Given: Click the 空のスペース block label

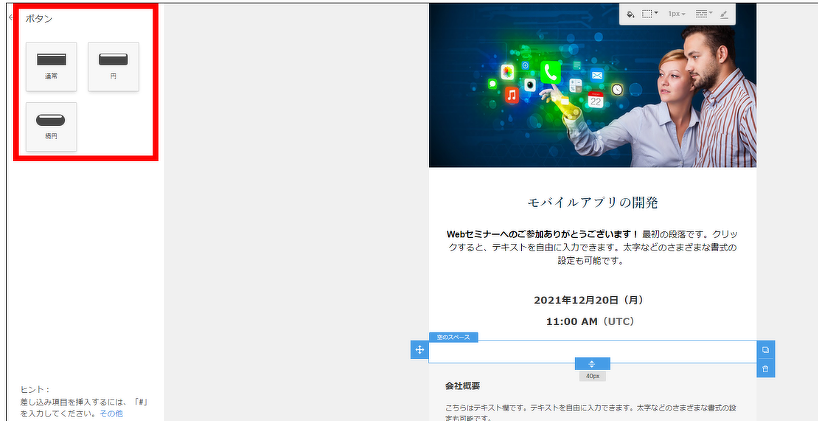Looking at the screenshot, I should click(x=453, y=337).
